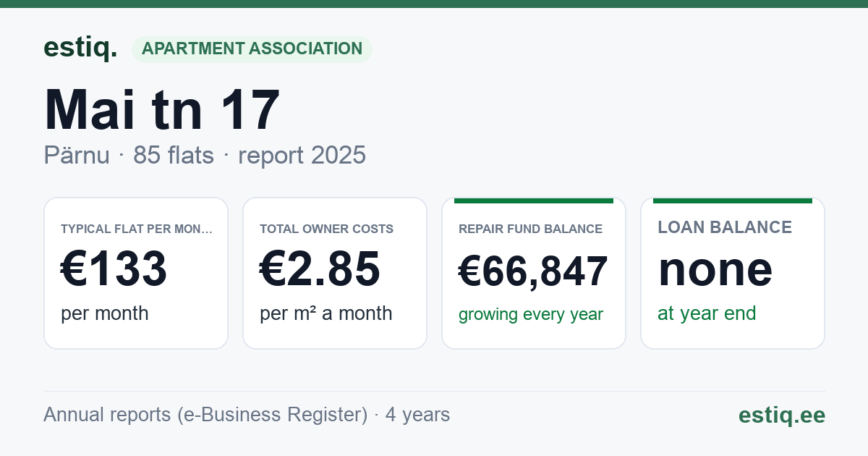The height and width of the screenshot is (456, 868).
Task: Click the 'none' loan value
Action: click(715, 269)
